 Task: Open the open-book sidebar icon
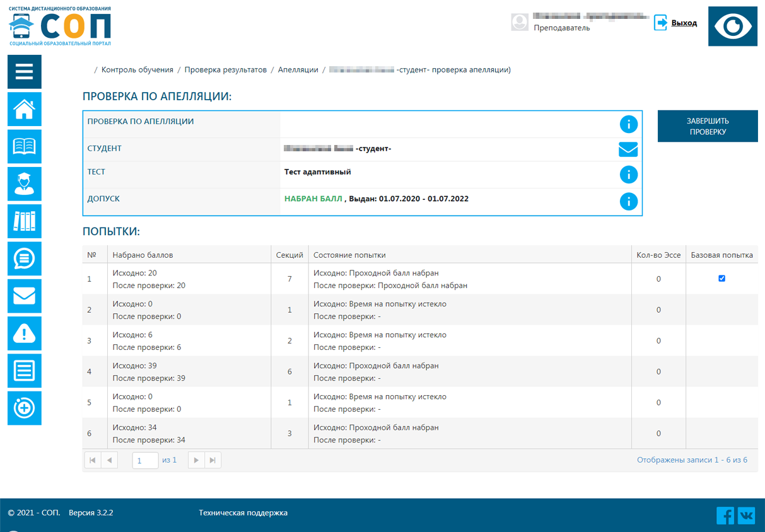24,146
